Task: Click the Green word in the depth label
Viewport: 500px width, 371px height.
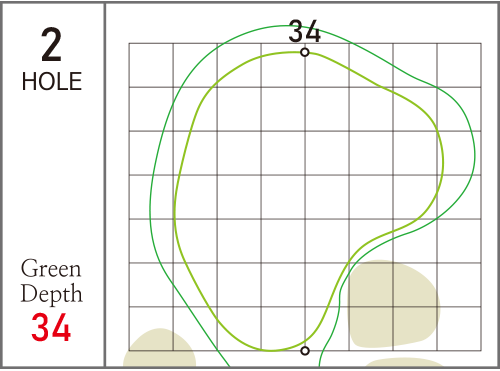Action: pyautogui.click(x=51, y=268)
